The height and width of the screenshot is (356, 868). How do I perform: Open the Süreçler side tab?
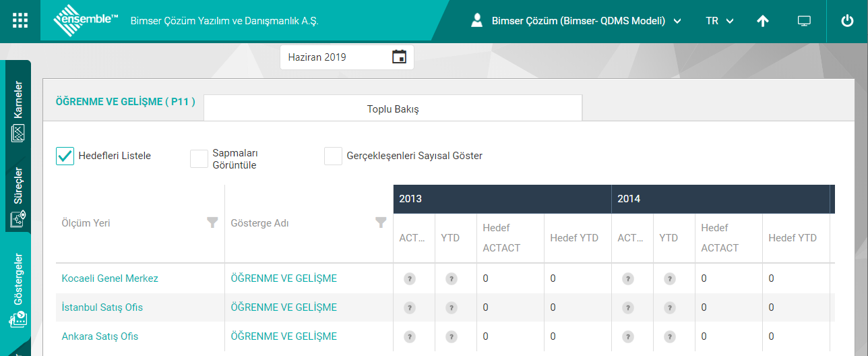[x=18, y=197]
